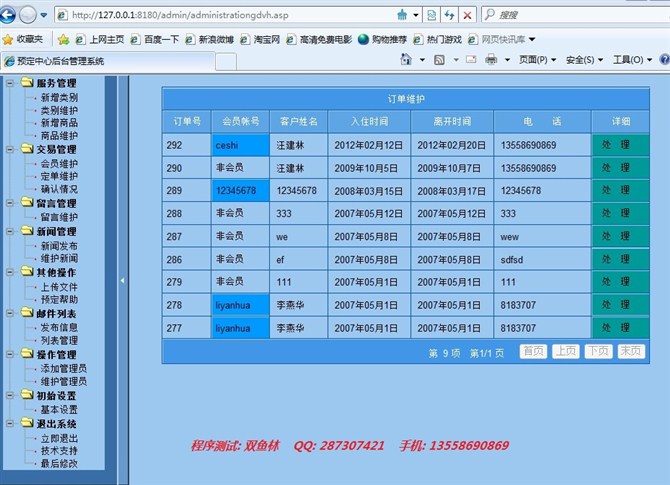Collapse the 交易管理 tree node
670x485 pixels.
[x=8, y=149]
